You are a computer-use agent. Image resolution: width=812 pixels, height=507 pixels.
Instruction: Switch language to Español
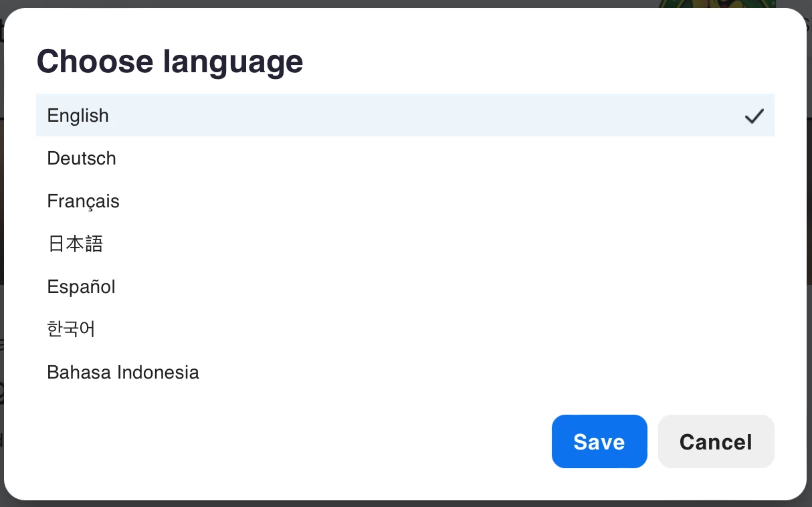point(405,286)
